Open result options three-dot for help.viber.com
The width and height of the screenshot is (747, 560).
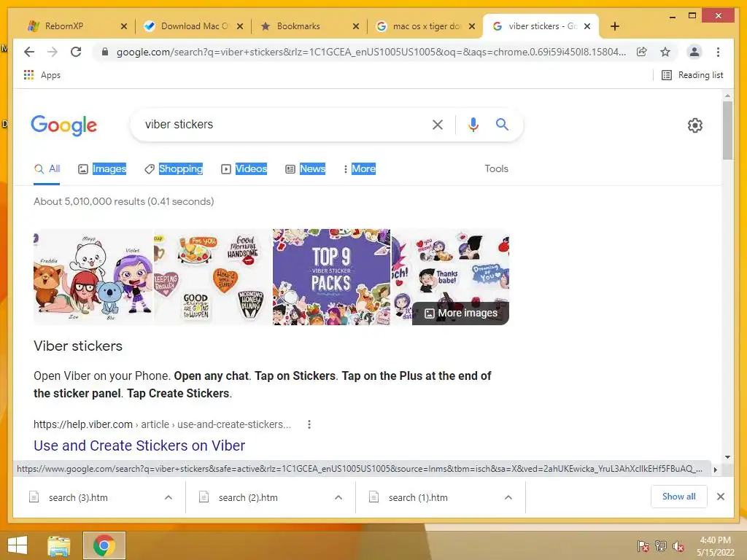pyautogui.click(x=309, y=424)
